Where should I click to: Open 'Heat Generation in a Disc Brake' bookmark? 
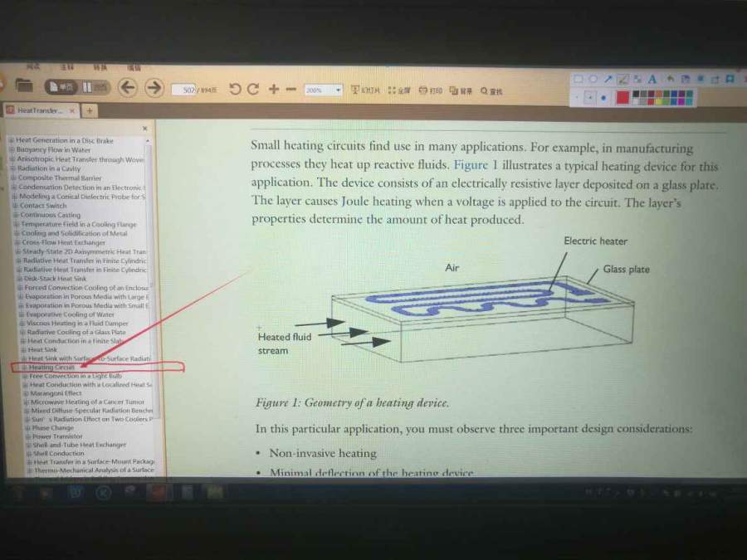pyautogui.click(x=64, y=140)
